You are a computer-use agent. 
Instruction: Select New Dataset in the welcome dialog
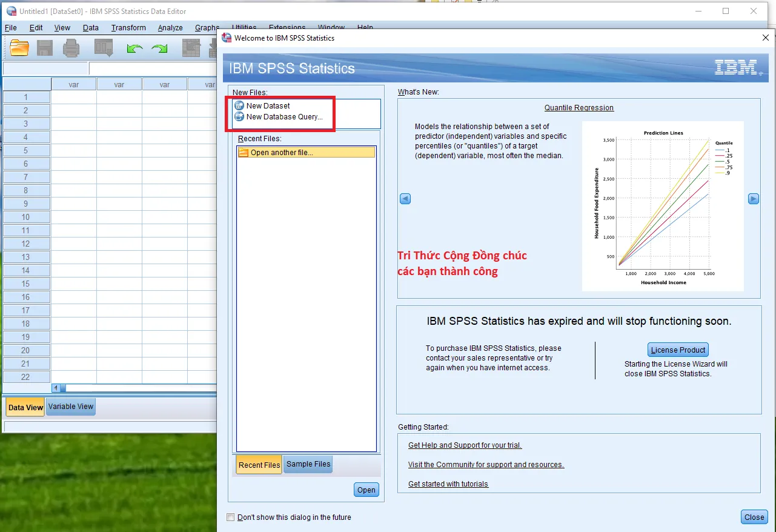(x=267, y=105)
